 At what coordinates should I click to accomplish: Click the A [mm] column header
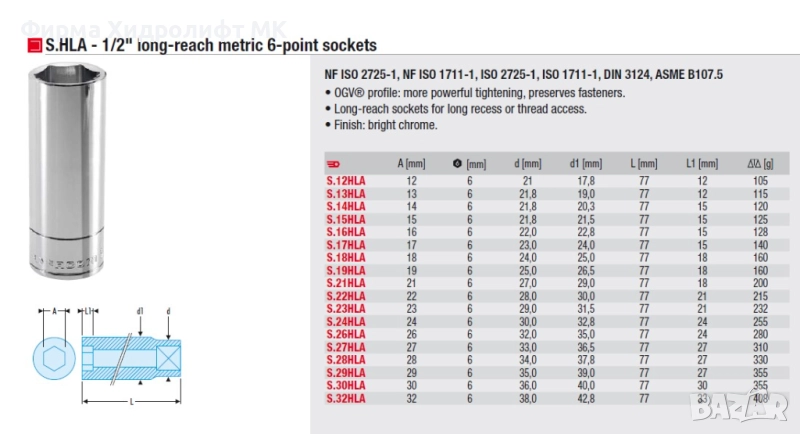(411, 164)
